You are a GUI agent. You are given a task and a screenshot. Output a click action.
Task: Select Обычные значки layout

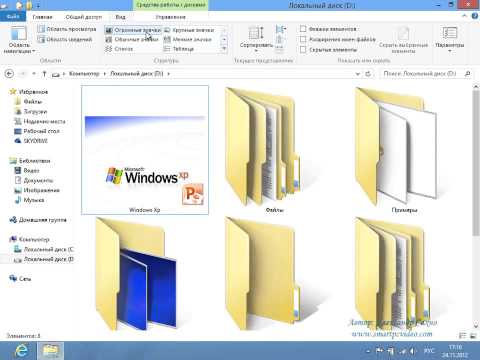click(132, 39)
